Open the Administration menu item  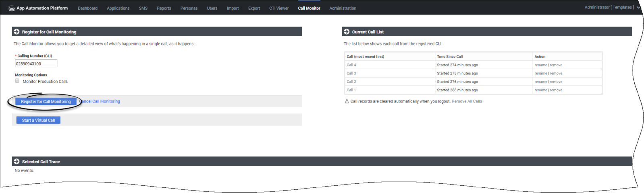click(x=343, y=8)
